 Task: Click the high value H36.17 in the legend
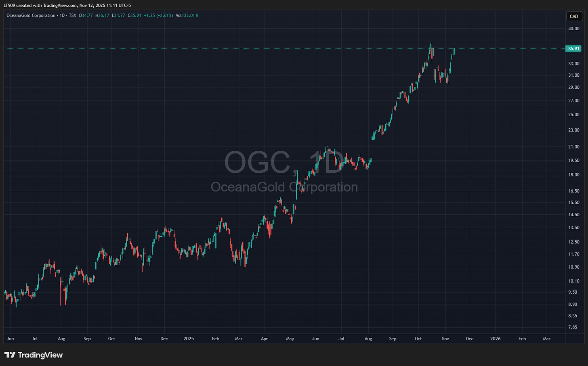tap(102, 15)
